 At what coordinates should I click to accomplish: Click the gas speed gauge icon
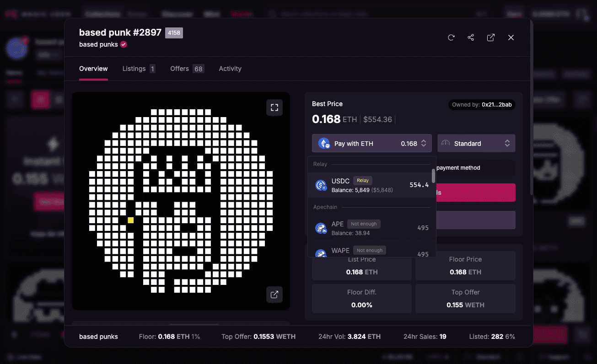coord(445,143)
